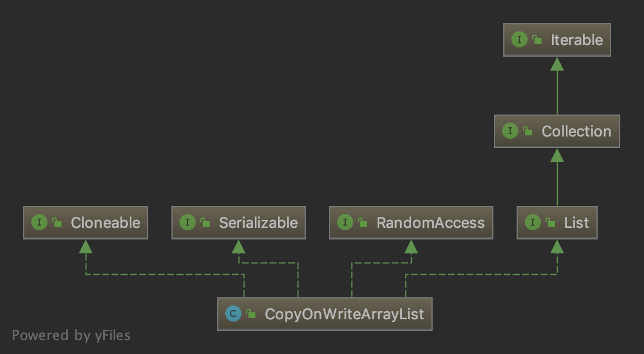The width and height of the screenshot is (644, 354).
Task: Click the interface icon on the Cloneable node
Action: tap(39, 223)
